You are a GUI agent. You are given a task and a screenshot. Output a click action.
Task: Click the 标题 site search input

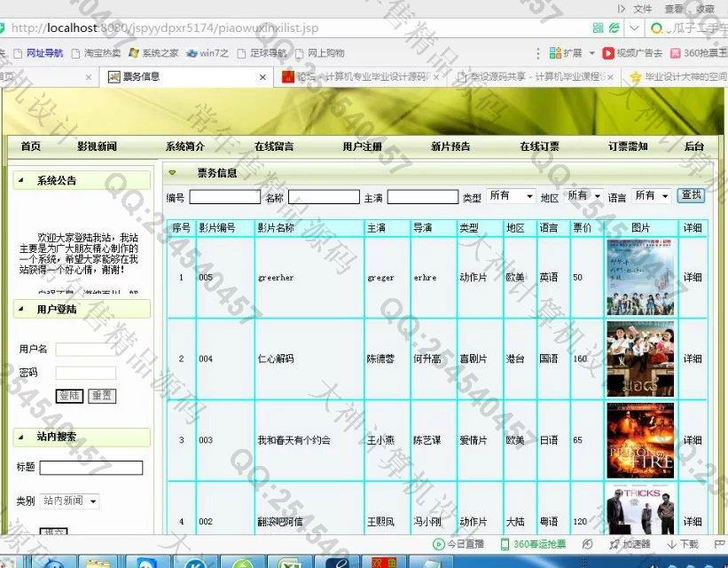91,468
